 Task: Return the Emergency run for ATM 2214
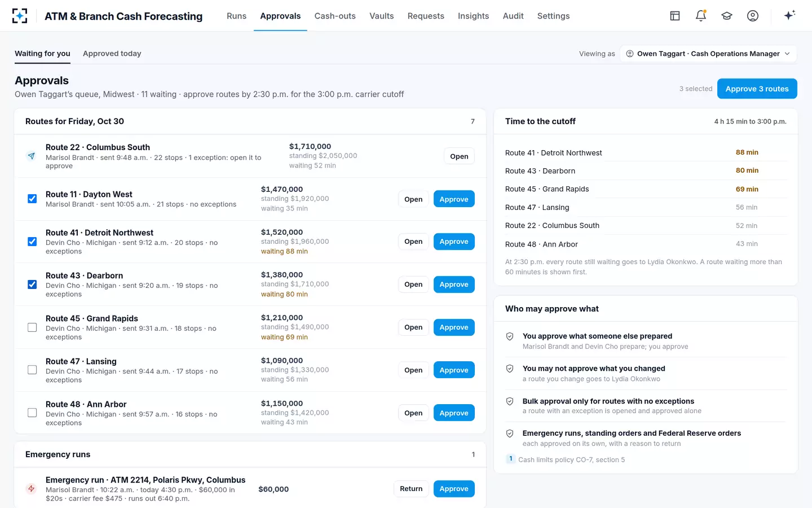pos(411,489)
